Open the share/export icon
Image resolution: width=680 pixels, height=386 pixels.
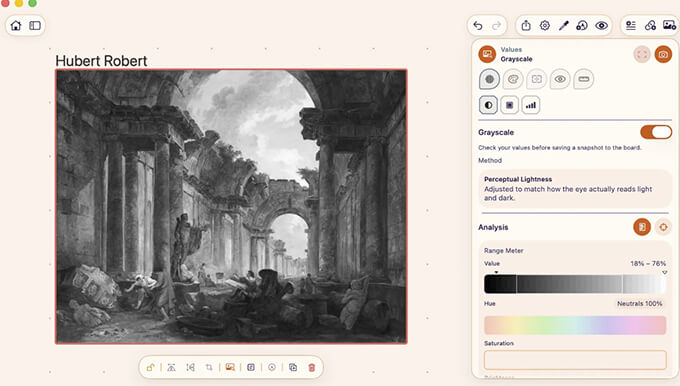click(526, 26)
